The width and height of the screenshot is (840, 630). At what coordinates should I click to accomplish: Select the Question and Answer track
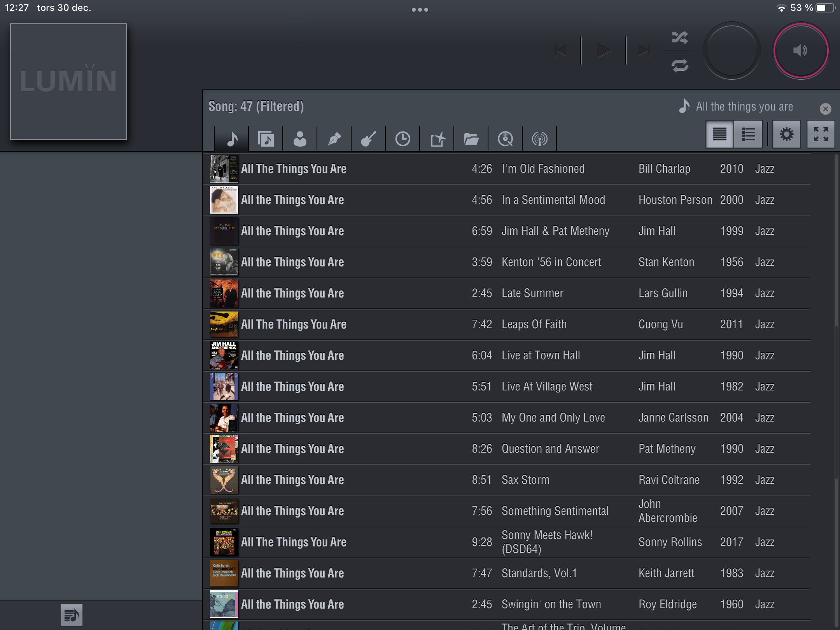[x=507, y=449]
